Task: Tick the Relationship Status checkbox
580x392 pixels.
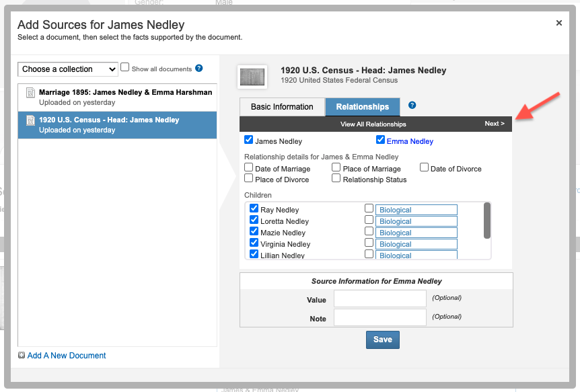Action: click(336, 179)
